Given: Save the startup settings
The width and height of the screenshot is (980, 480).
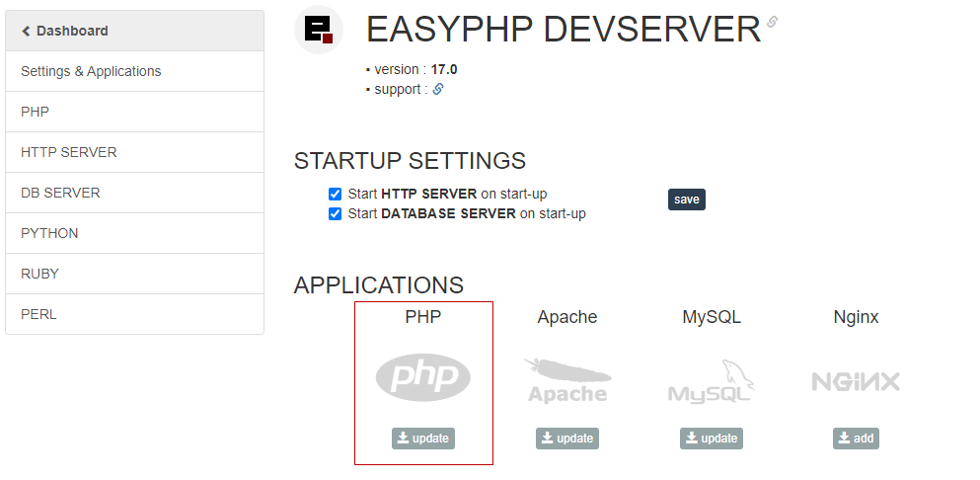Looking at the screenshot, I should click(x=686, y=200).
